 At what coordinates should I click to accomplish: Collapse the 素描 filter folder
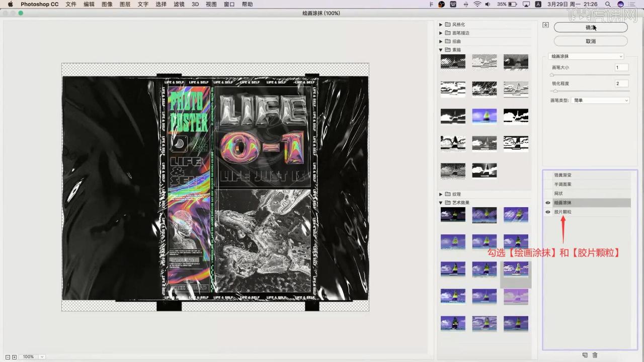[x=441, y=50]
